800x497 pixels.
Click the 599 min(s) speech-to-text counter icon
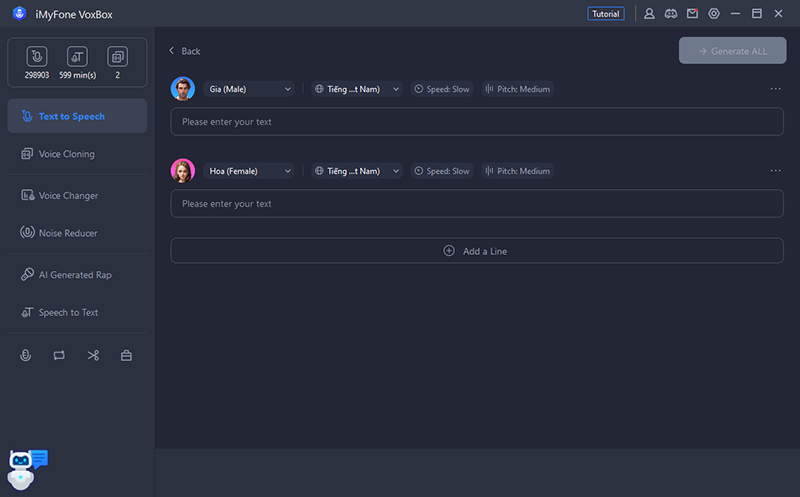point(78,57)
